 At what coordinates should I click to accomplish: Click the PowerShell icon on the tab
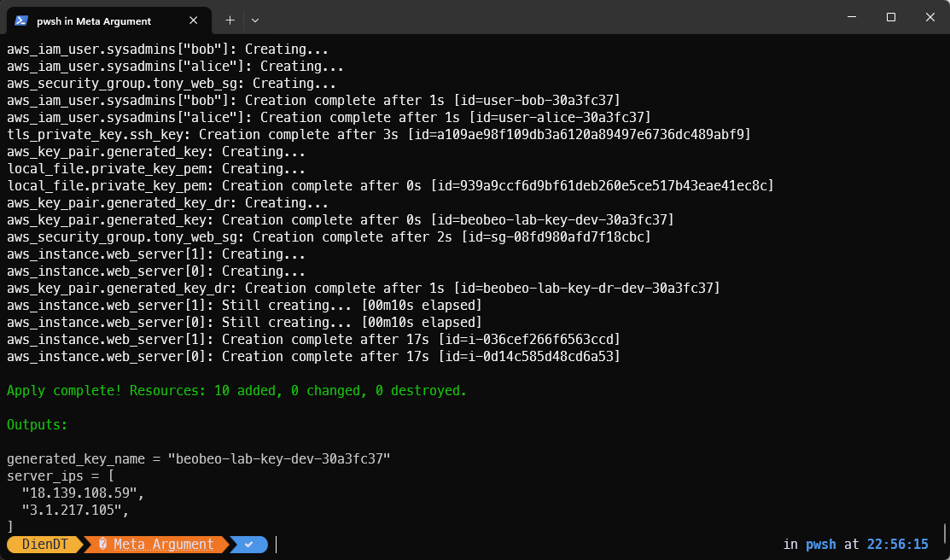point(21,20)
